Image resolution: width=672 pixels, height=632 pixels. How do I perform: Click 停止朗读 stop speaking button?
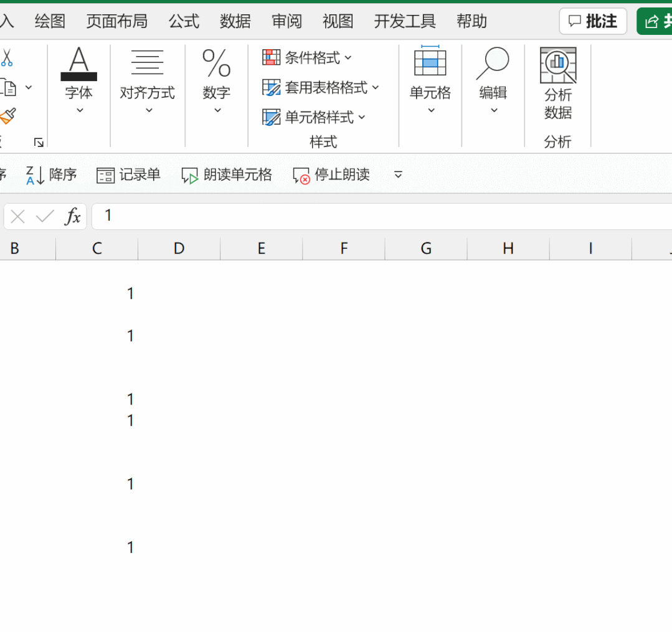pyautogui.click(x=331, y=175)
